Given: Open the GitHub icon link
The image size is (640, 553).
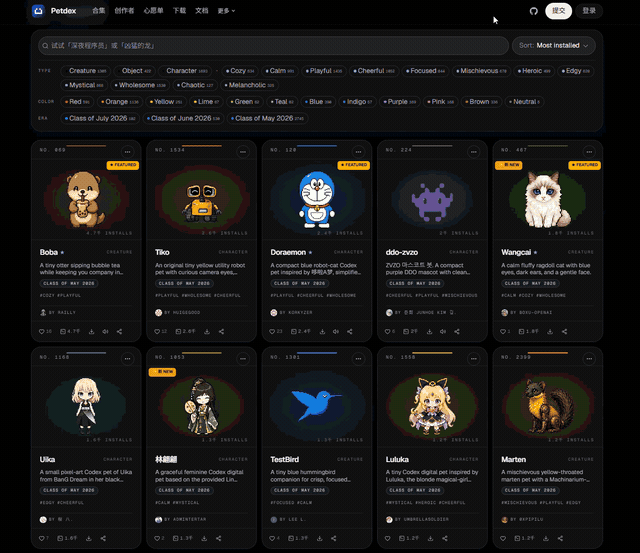Looking at the screenshot, I should tap(533, 11).
